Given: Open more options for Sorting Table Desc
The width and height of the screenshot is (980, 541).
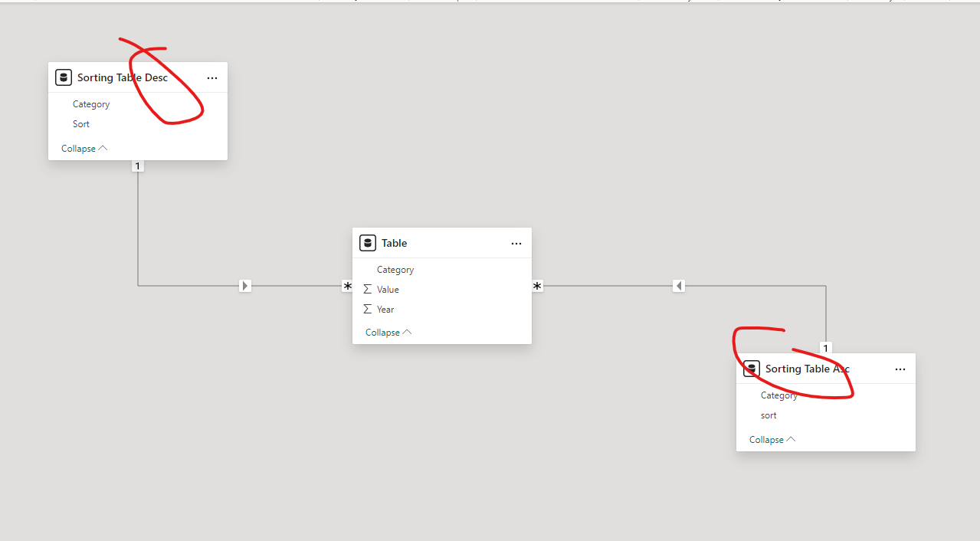Looking at the screenshot, I should (x=212, y=78).
